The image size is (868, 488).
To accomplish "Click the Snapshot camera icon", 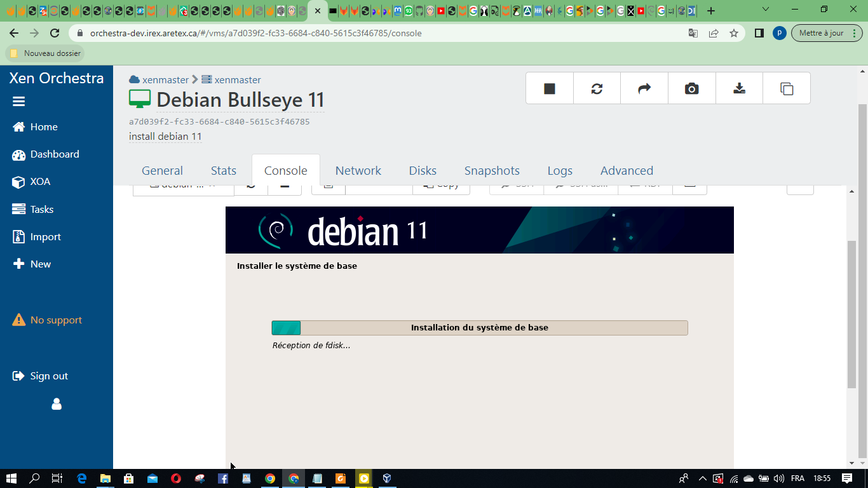I will (x=691, y=88).
